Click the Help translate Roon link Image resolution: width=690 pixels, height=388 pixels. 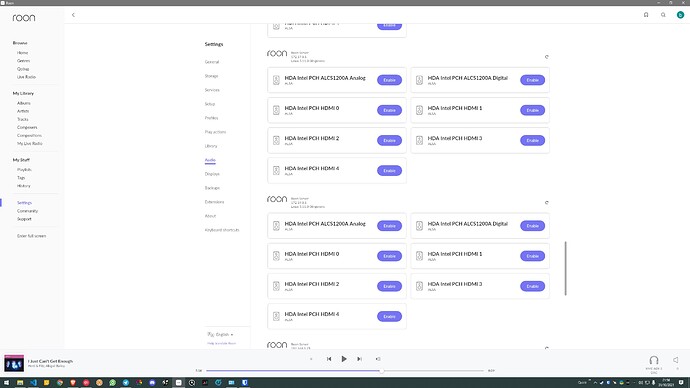tap(221, 344)
